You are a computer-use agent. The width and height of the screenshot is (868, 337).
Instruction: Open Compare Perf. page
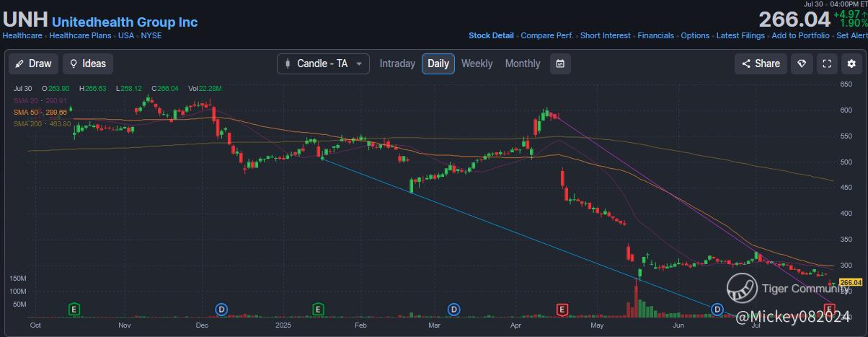point(546,35)
